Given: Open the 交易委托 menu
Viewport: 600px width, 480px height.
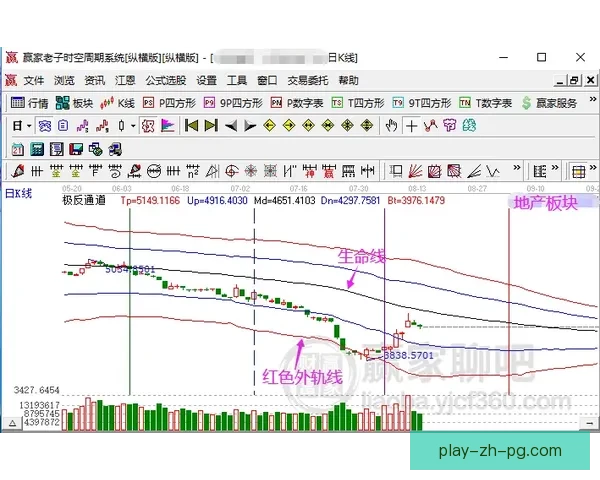Looking at the screenshot, I should tap(308, 80).
